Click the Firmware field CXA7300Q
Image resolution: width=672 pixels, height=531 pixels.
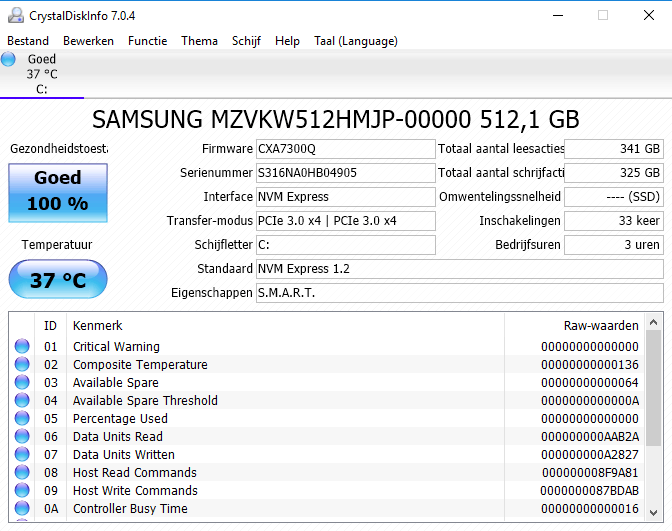tap(346, 149)
